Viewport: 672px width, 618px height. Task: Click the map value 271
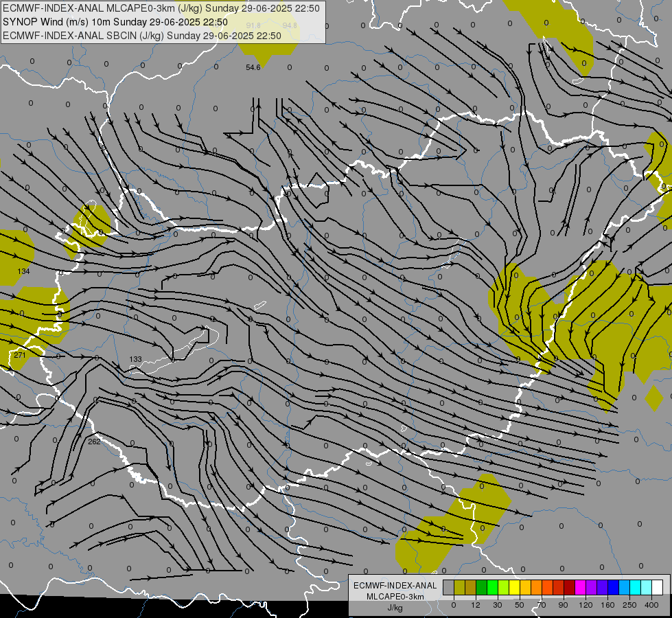pyautogui.click(x=20, y=355)
